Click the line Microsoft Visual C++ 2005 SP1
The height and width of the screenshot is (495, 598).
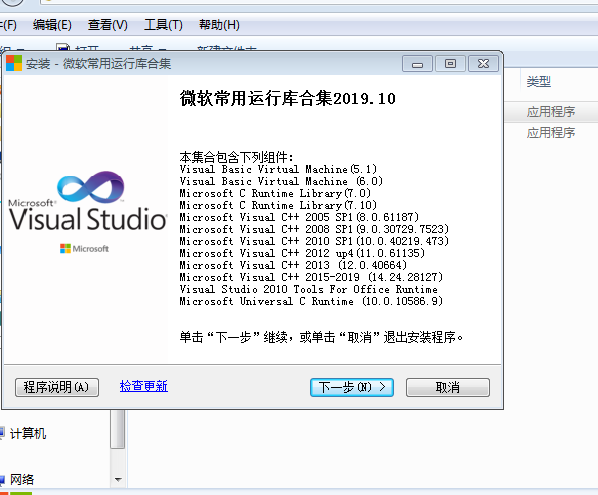click(x=299, y=217)
